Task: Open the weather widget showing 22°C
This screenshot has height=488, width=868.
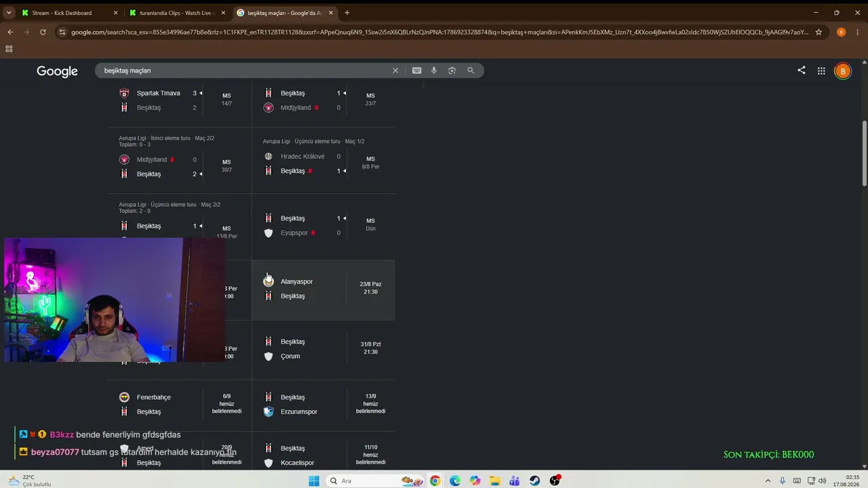Action: pyautogui.click(x=28, y=481)
